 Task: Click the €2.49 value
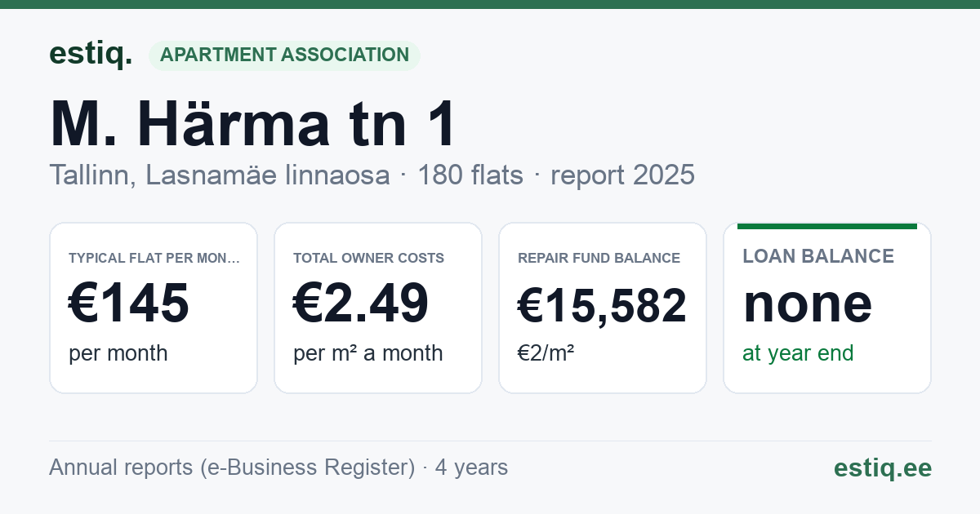360,303
